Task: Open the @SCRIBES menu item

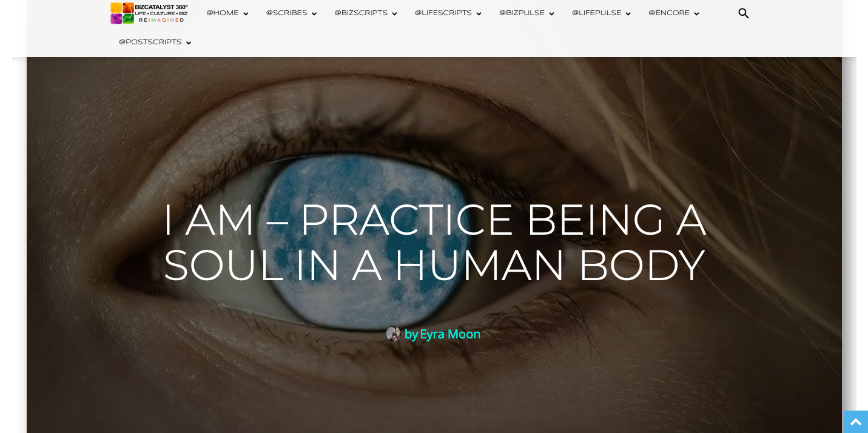Action: [286, 13]
